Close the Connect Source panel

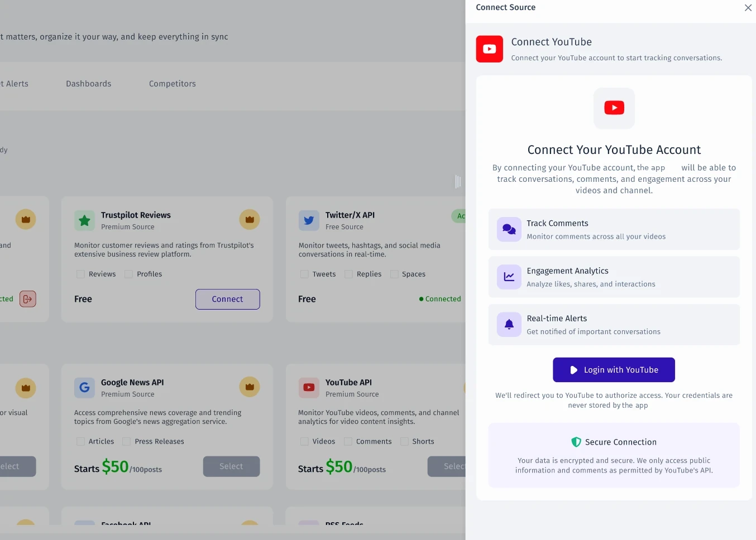748,7
